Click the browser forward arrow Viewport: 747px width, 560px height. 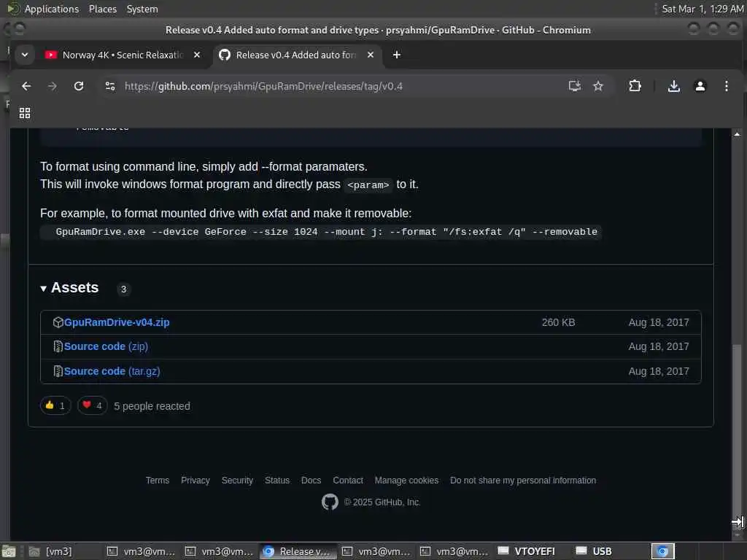[x=53, y=86]
